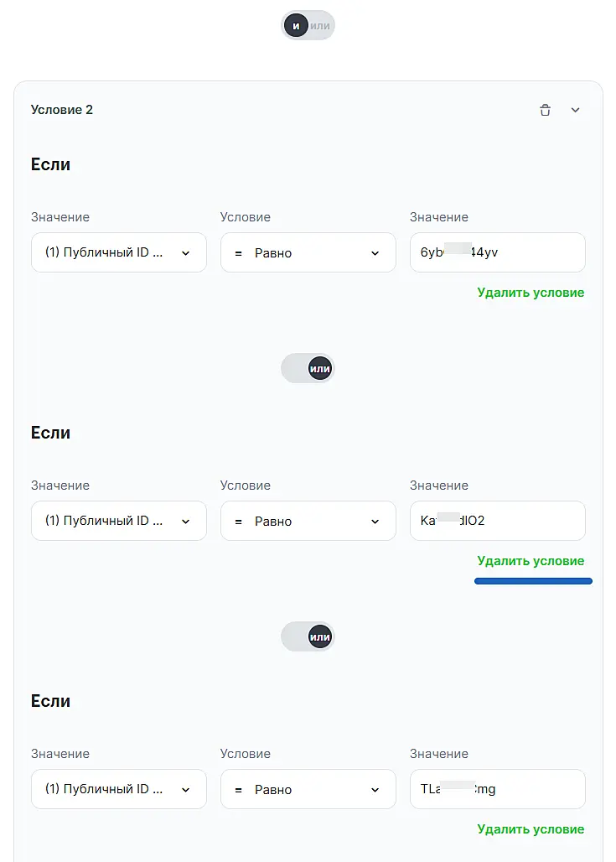Click the third Удалить условие link
This screenshot has width=616, height=862.
point(531,829)
